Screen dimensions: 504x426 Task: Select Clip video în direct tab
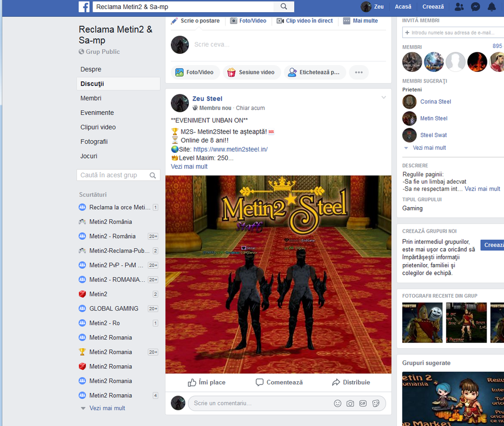[x=305, y=21]
